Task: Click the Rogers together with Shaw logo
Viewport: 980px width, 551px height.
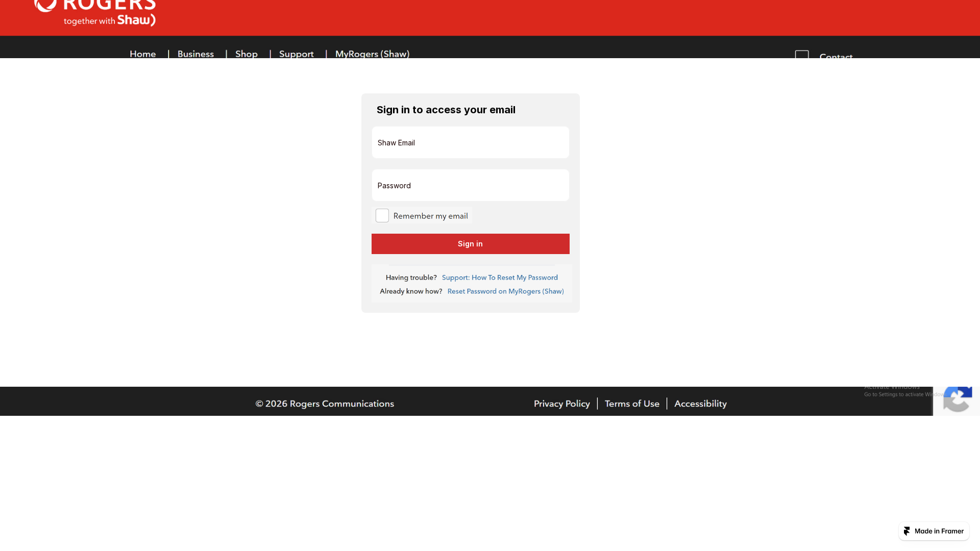Action: [x=95, y=13]
